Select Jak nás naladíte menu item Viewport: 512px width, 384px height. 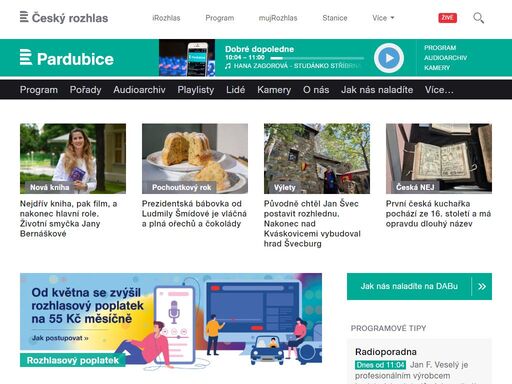coord(377,90)
